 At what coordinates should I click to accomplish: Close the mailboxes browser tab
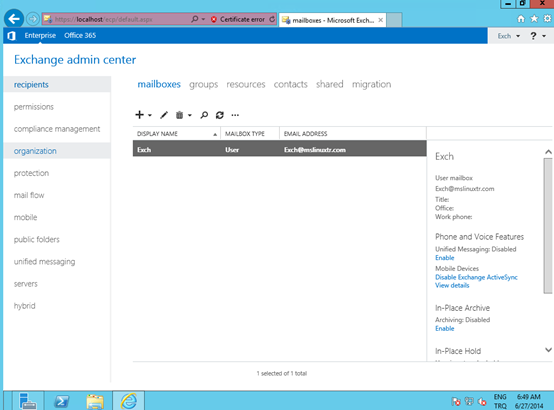click(x=381, y=20)
